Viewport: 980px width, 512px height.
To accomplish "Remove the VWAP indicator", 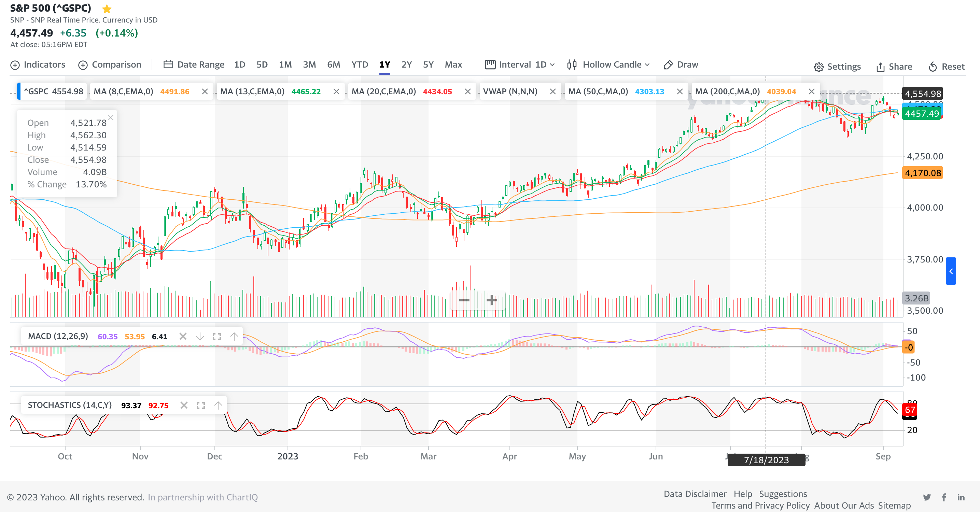I will (553, 92).
